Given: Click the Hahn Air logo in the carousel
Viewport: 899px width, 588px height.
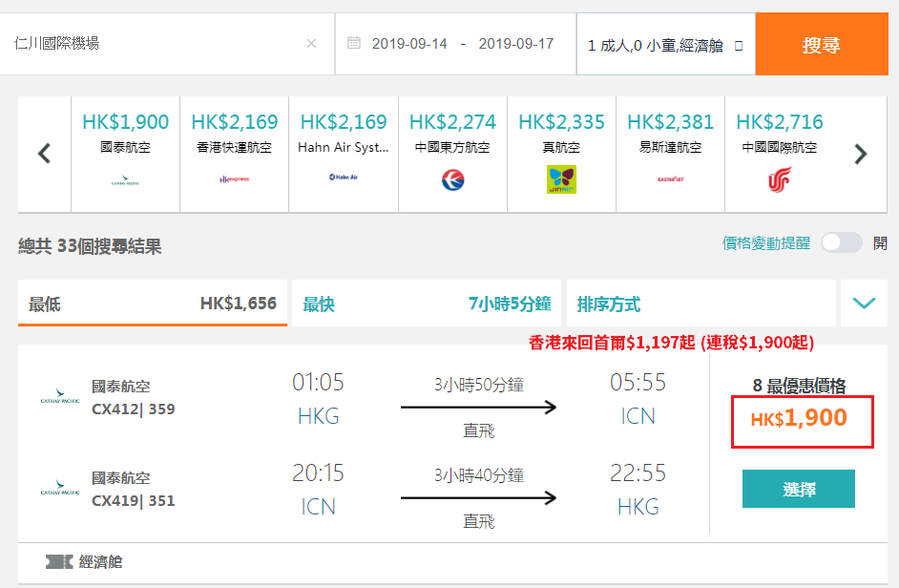Looking at the screenshot, I should pos(344,178).
